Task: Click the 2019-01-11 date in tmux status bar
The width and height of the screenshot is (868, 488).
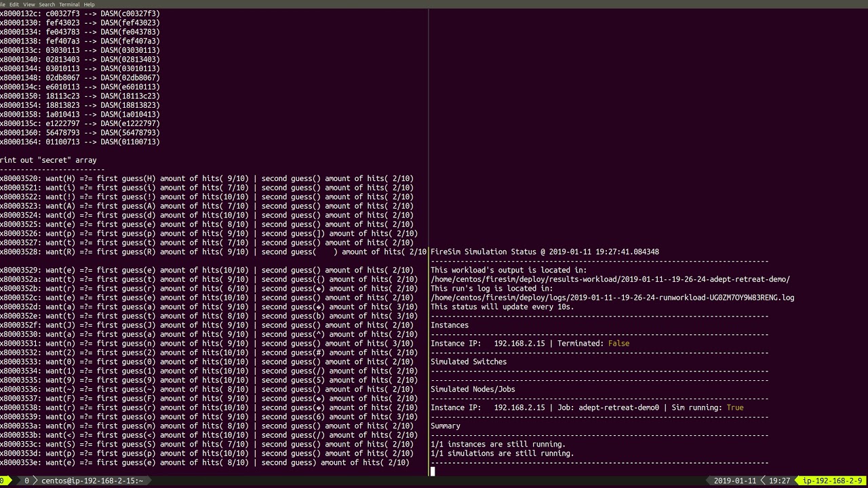Action: tap(734, 481)
